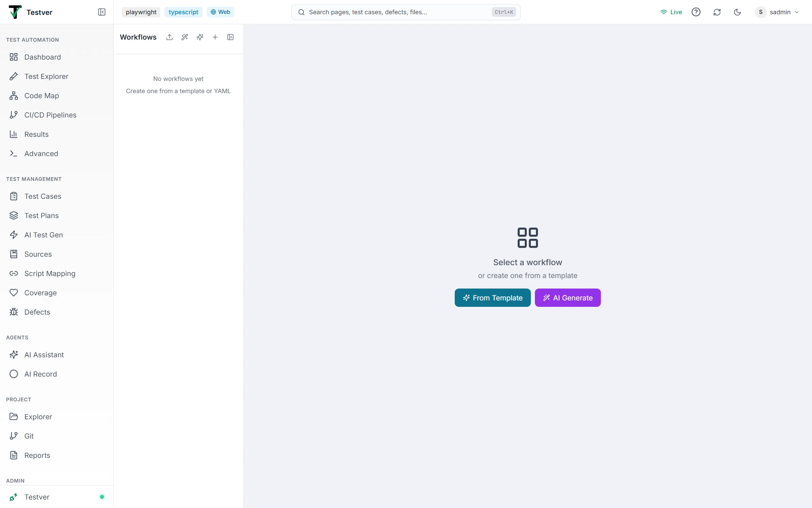Open Coverage page
812x508 pixels.
point(57,293)
